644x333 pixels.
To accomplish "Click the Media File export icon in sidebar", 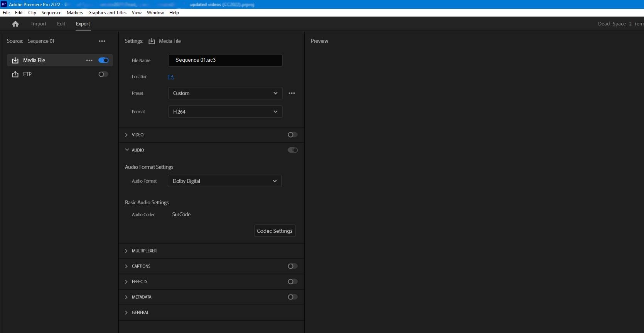I will (15, 61).
